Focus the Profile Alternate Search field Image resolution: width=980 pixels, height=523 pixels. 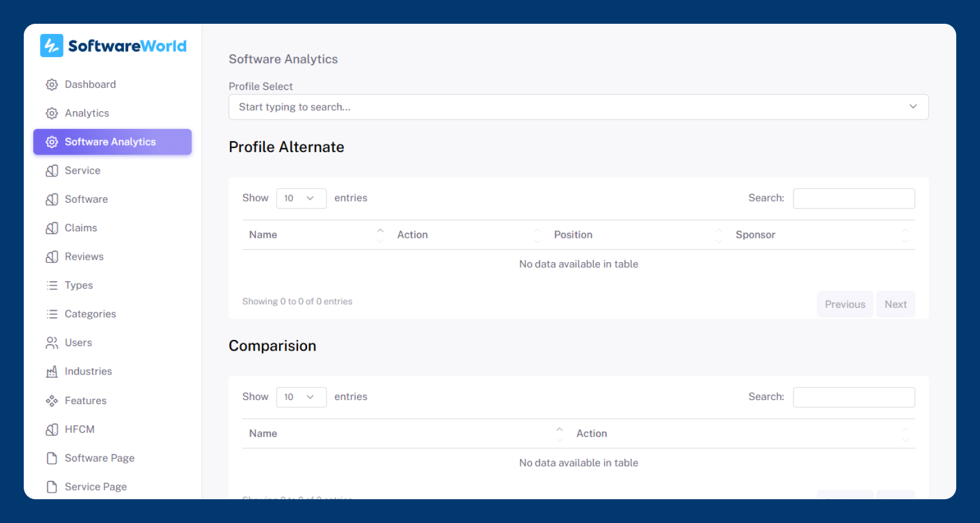pyautogui.click(x=853, y=199)
